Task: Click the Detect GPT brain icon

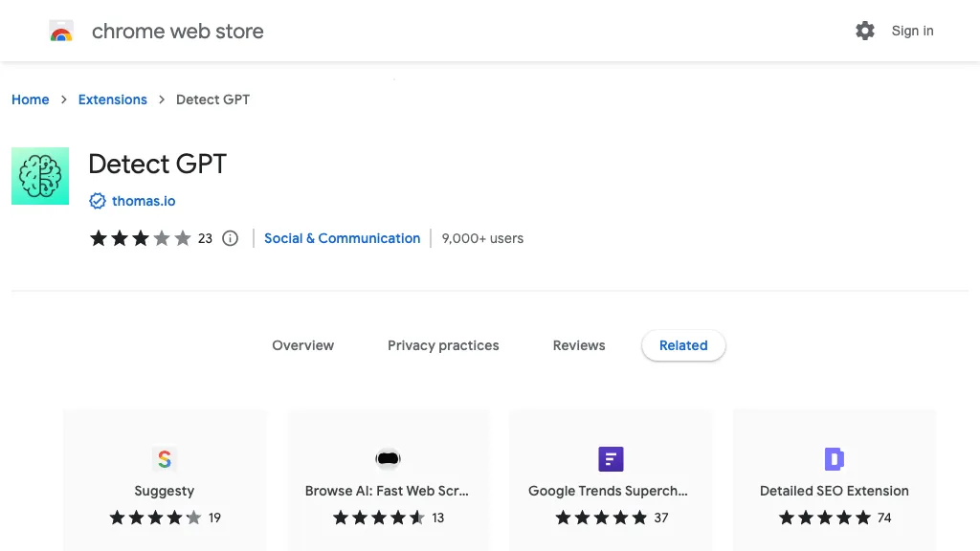Action: tap(40, 176)
